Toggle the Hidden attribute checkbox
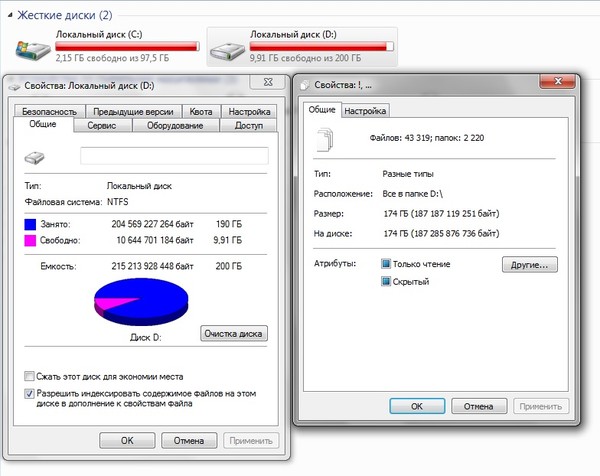The height and width of the screenshot is (476, 600). (x=386, y=282)
